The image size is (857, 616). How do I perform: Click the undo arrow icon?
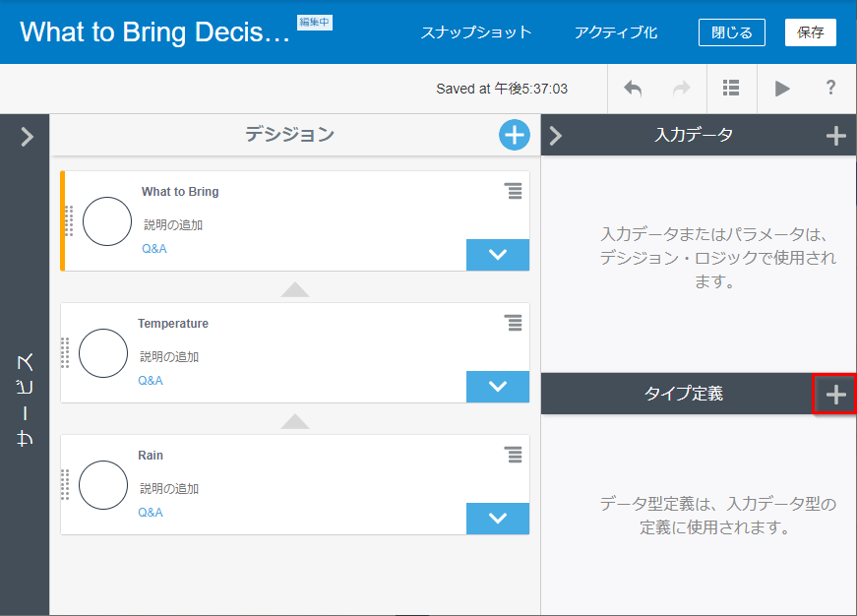(633, 89)
